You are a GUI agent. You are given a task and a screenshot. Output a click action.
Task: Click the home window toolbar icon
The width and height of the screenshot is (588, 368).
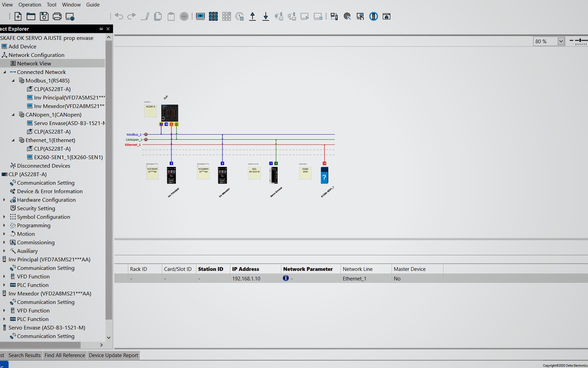coord(386,16)
